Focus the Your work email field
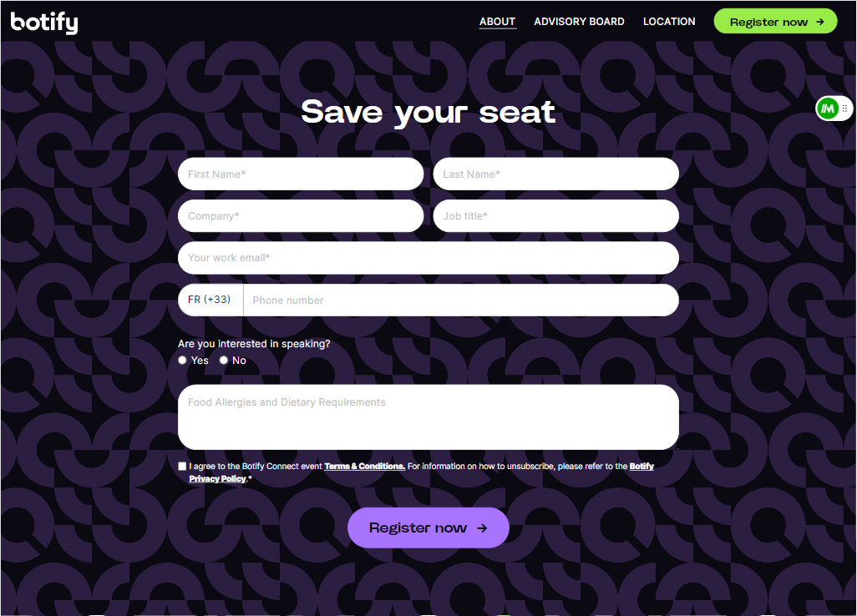 [x=428, y=258]
